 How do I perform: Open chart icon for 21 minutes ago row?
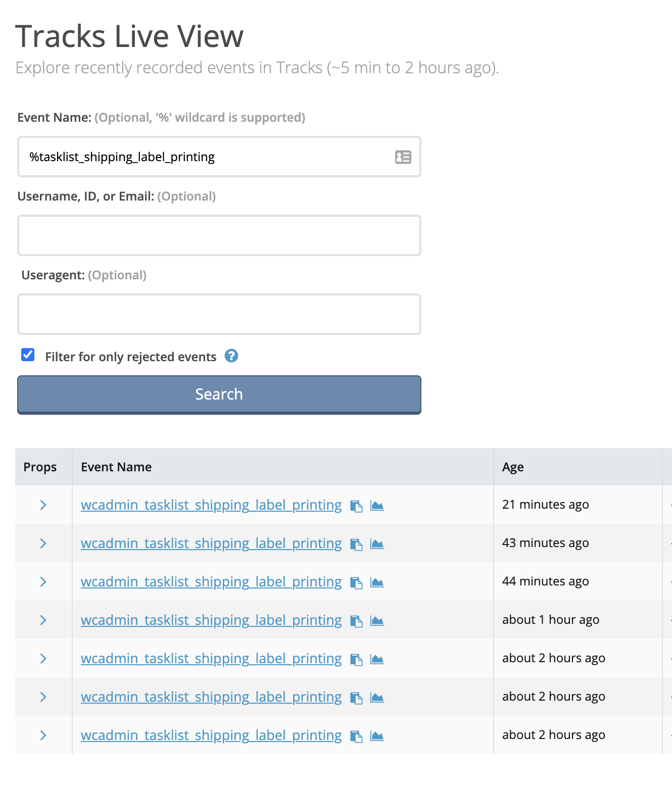pyautogui.click(x=377, y=505)
